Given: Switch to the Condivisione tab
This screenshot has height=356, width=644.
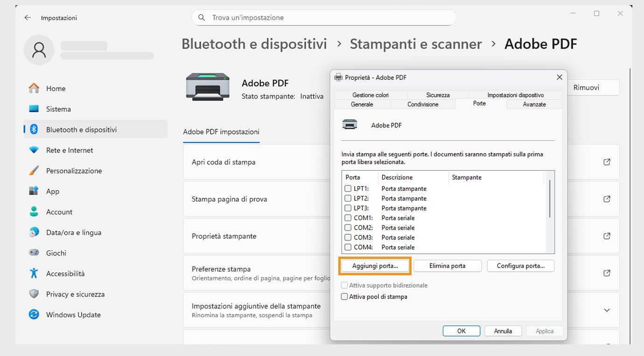Looking at the screenshot, I should (x=422, y=104).
